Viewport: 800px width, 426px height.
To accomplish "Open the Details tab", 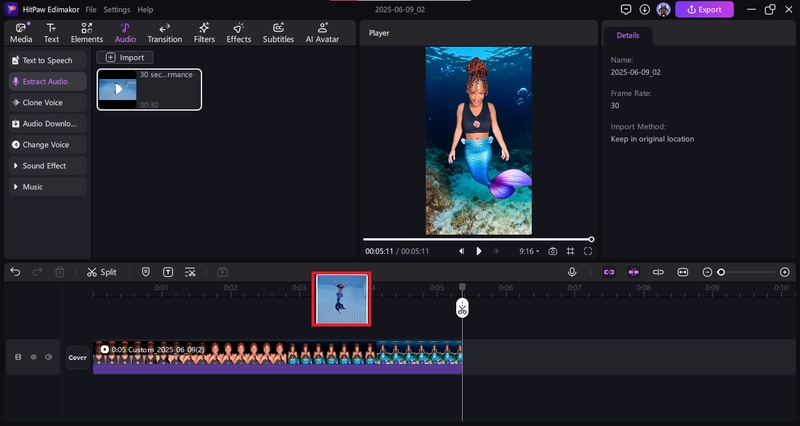I will pos(628,35).
